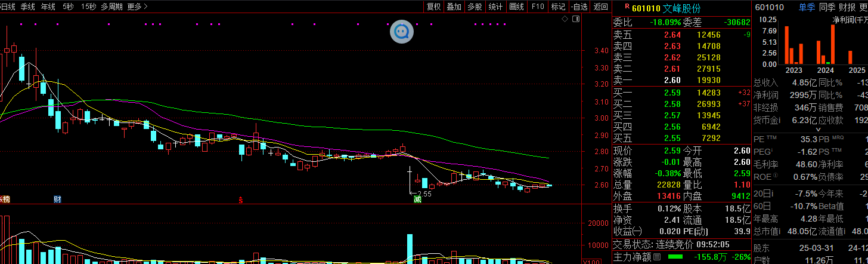Click the 叠加 overlay button
868x264 pixels.
454,7
